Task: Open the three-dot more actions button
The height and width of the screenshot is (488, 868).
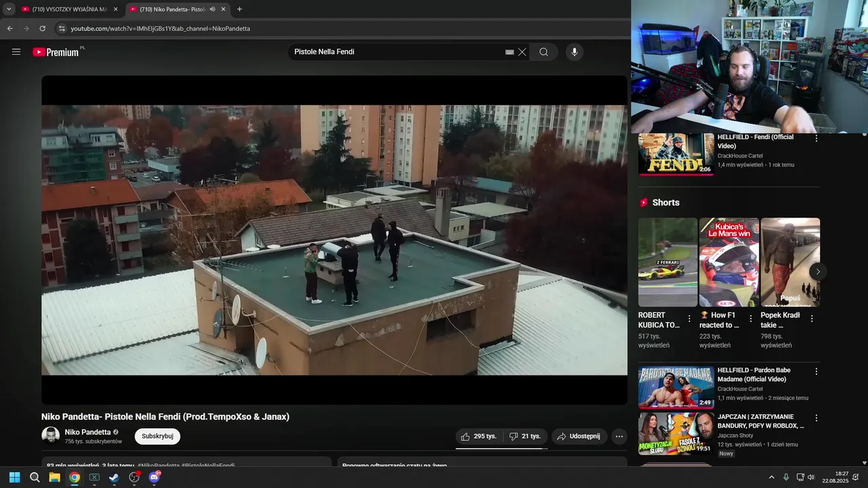Action: tap(619, 436)
